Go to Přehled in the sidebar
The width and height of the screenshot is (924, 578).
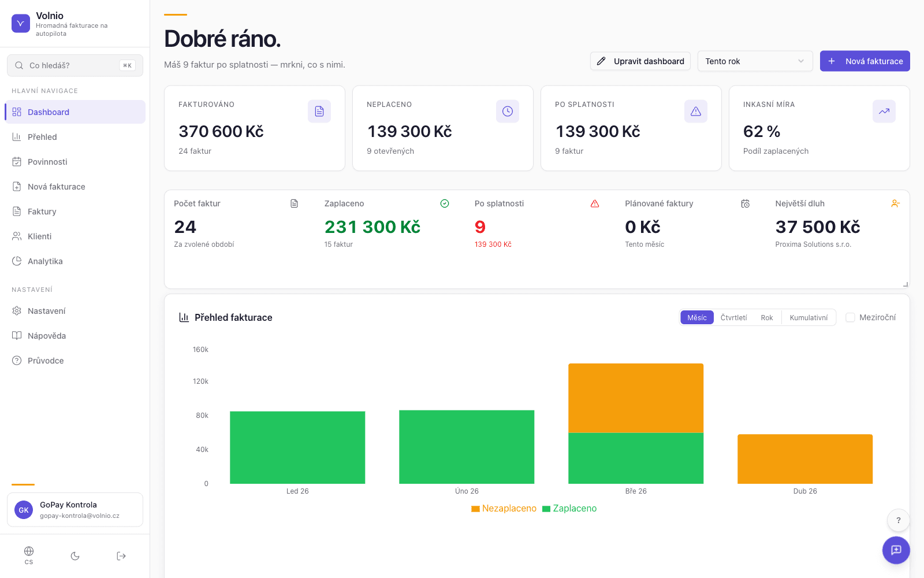pyautogui.click(x=75, y=137)
